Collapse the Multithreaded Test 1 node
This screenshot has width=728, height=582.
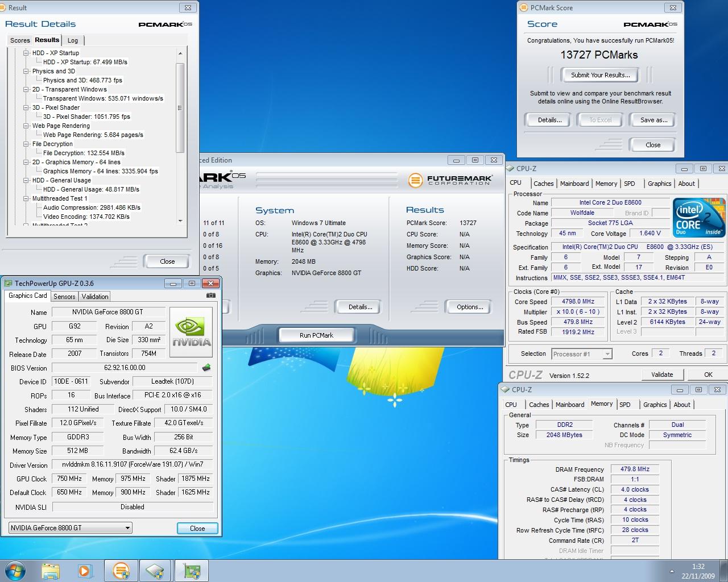pyautogui.click(x=26, y=198)
